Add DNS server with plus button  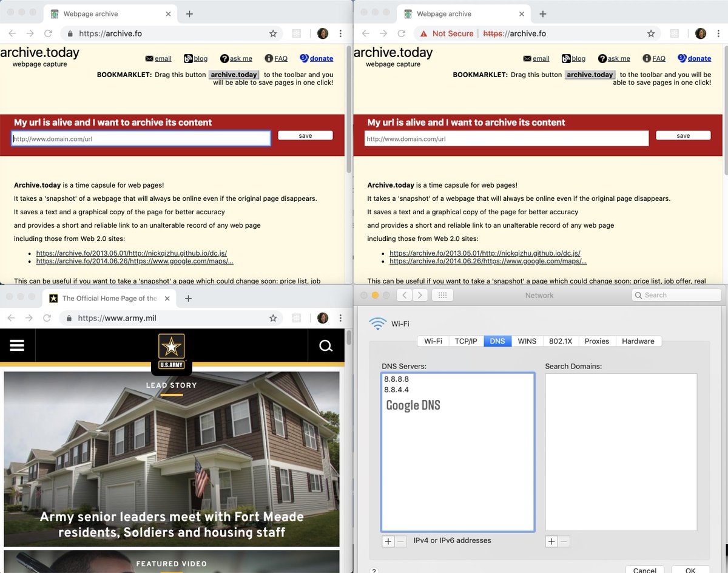pyautogui.click(x=388, y=541)
